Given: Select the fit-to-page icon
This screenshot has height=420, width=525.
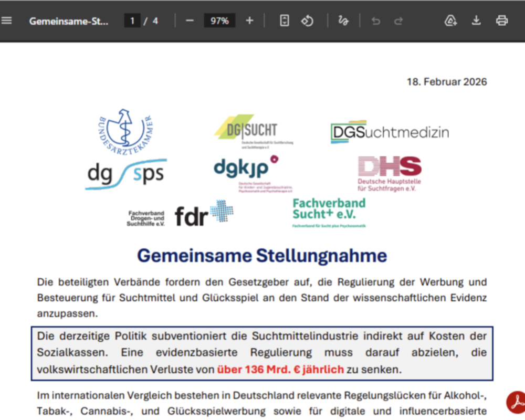Looking at the screenshot, I should click(283, 20).
